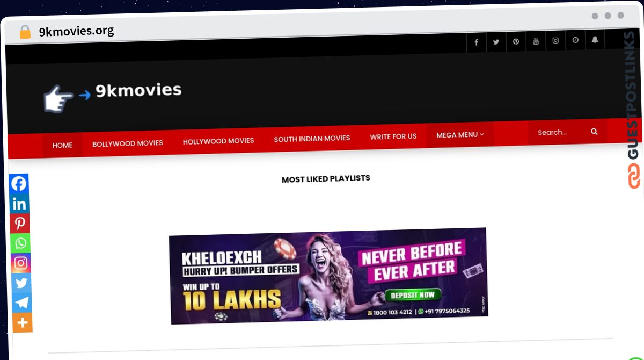Open the Pinterest icon in the top bar
Viewport: 644px width, 360px height.
click(516, 41)
